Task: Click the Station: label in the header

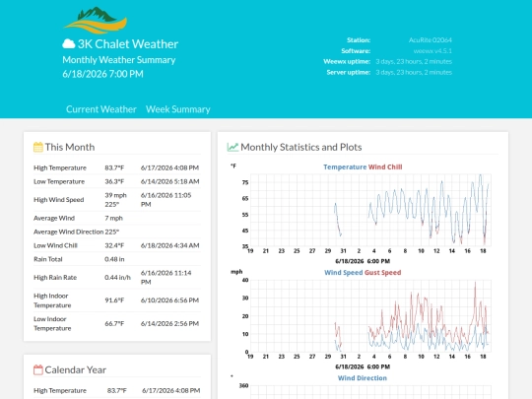Action: [x=359, y=40]
